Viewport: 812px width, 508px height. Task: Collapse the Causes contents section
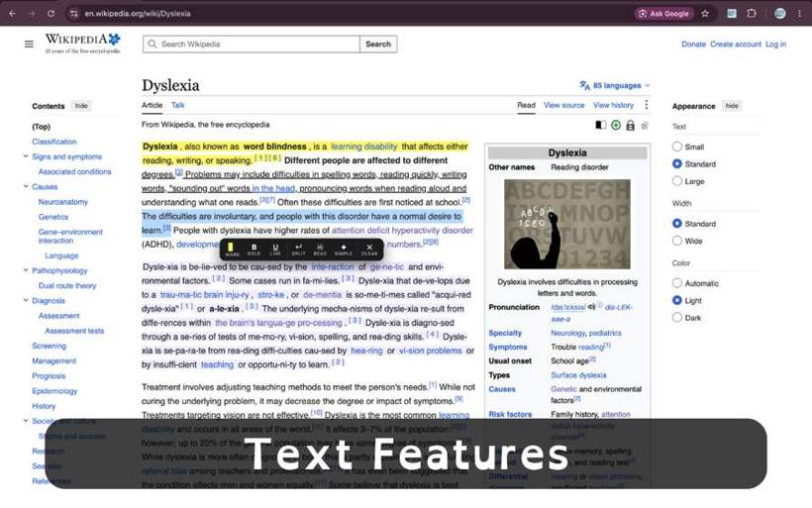click(x=26, y=186)
